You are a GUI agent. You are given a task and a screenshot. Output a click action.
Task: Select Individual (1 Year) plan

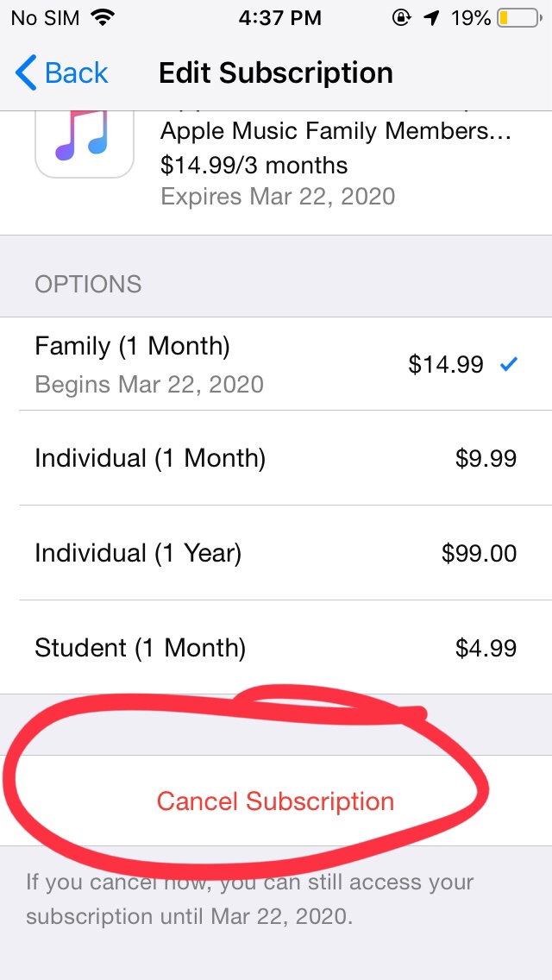pos(138,553)
